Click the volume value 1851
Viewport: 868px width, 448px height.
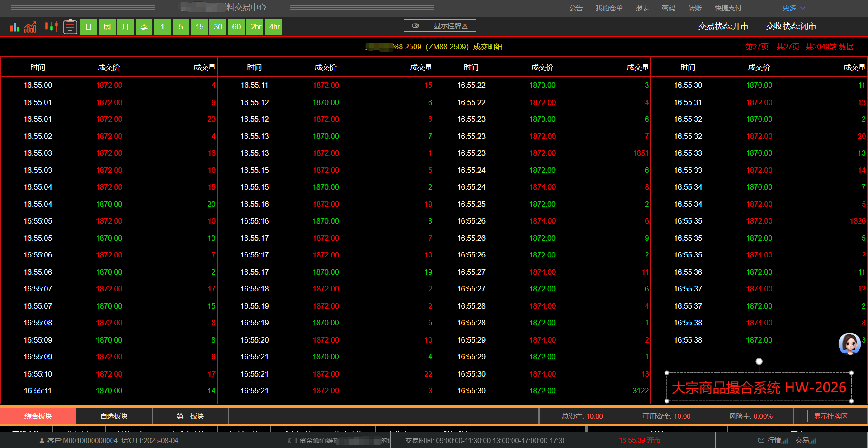click(x=641, y=153)
